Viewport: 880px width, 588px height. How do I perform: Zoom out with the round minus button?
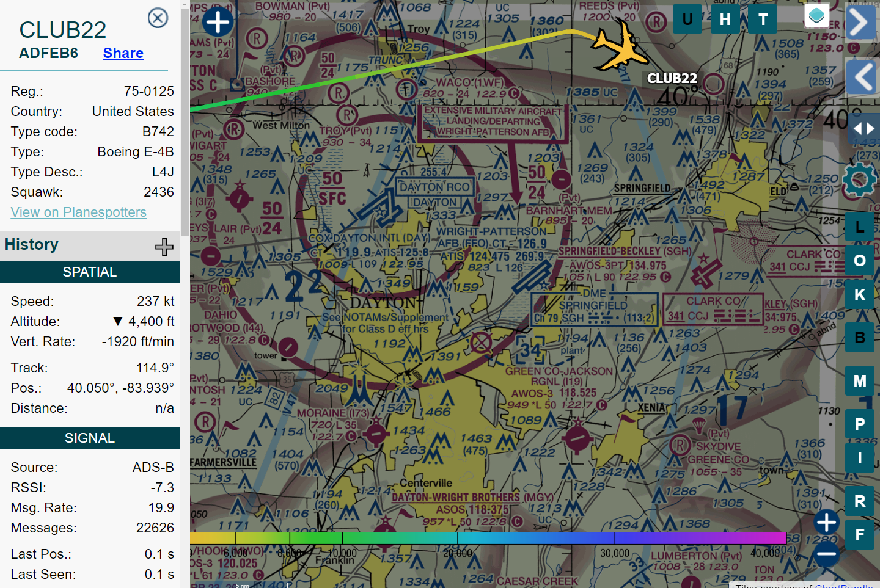click(x=826, y=554)
